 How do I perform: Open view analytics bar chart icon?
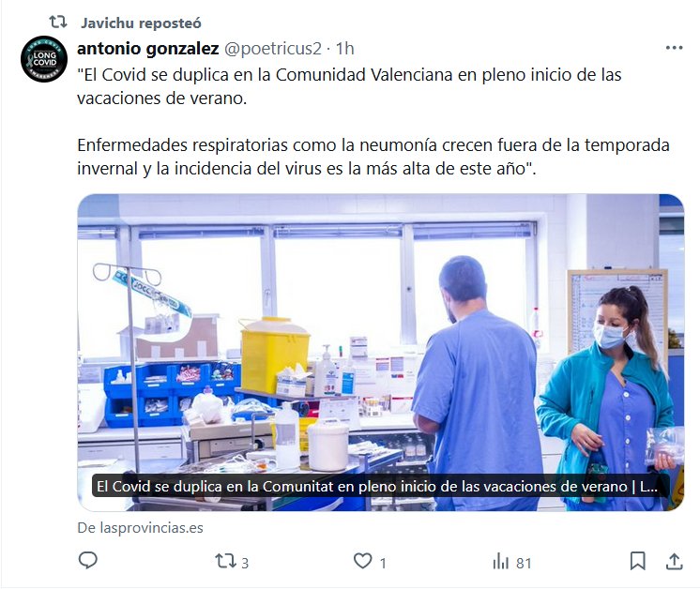coord(501,562)
